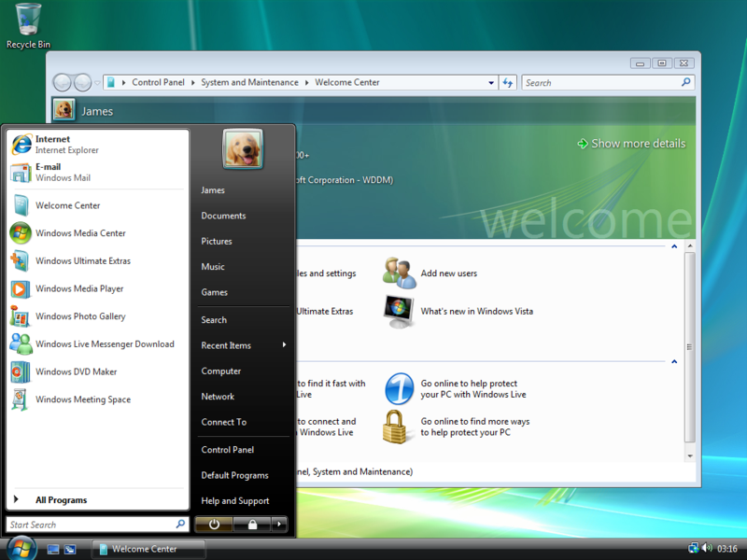Open the address bar history dropdown
The width and height of the screenshot is (747, 560).
tap(491, 82)
